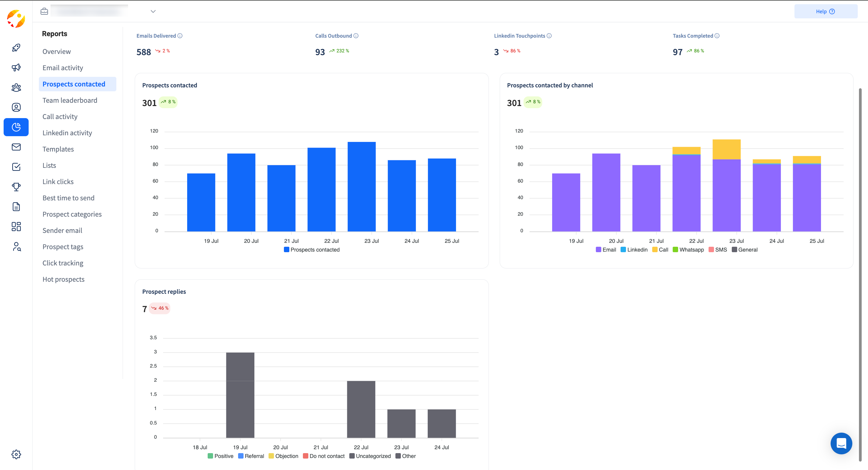Open the Best time to send report
The width and height of the screenshot is (868, 470).
[x=68, y=198]
